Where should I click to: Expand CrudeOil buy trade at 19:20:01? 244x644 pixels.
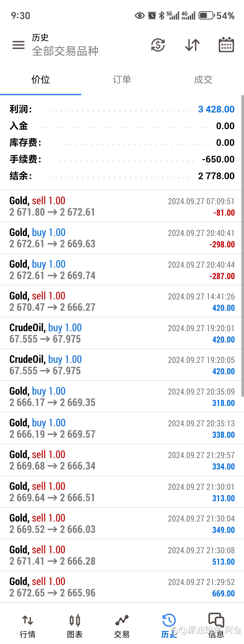point(122,333)
